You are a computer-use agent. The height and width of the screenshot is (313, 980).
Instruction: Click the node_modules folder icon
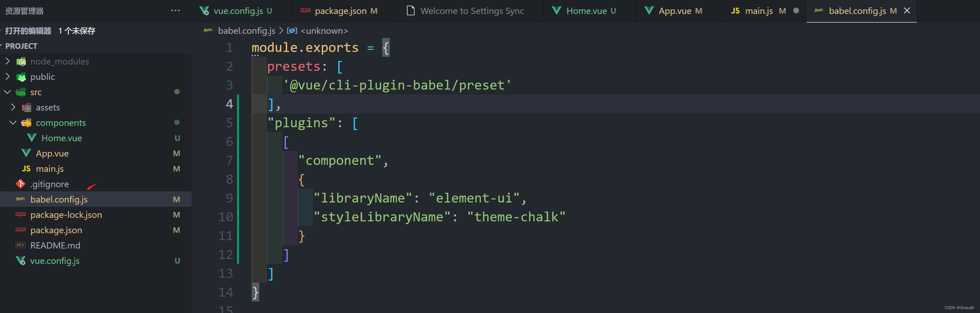click(x=21, y=62)
